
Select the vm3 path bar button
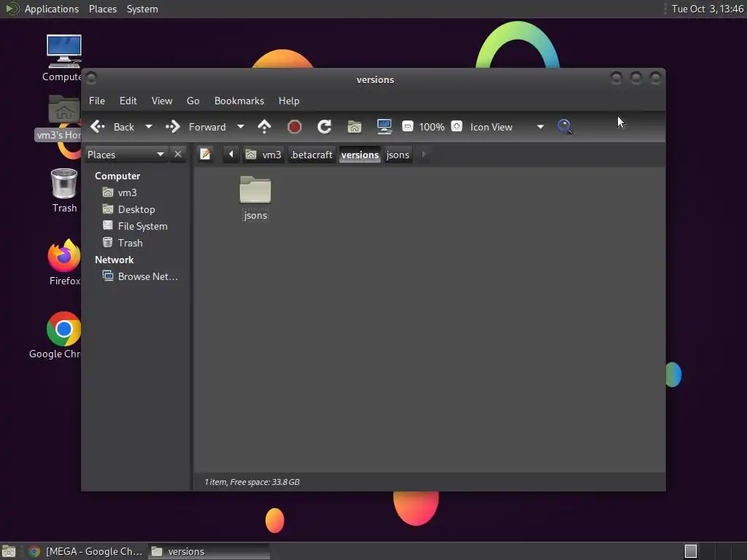(263, 155)
